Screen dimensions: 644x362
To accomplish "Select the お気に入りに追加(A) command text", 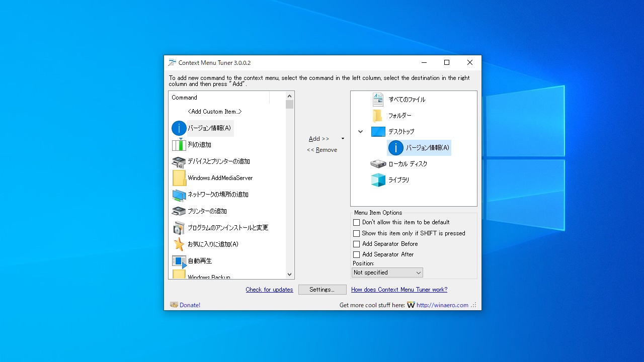I will tap(213, 244).
